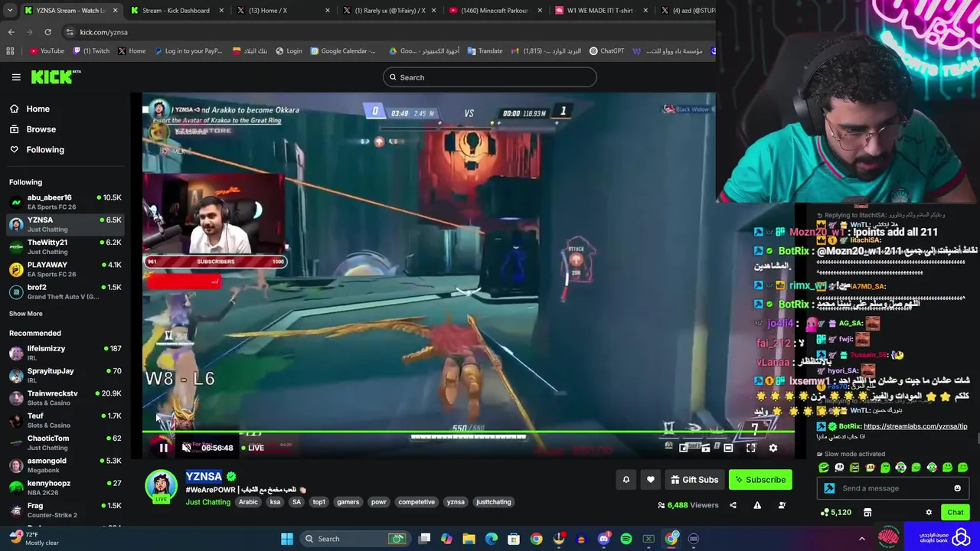Open Trainwreckstv recommended channel
The width and height of the screenshot is (980, 551).
point(65,398)
